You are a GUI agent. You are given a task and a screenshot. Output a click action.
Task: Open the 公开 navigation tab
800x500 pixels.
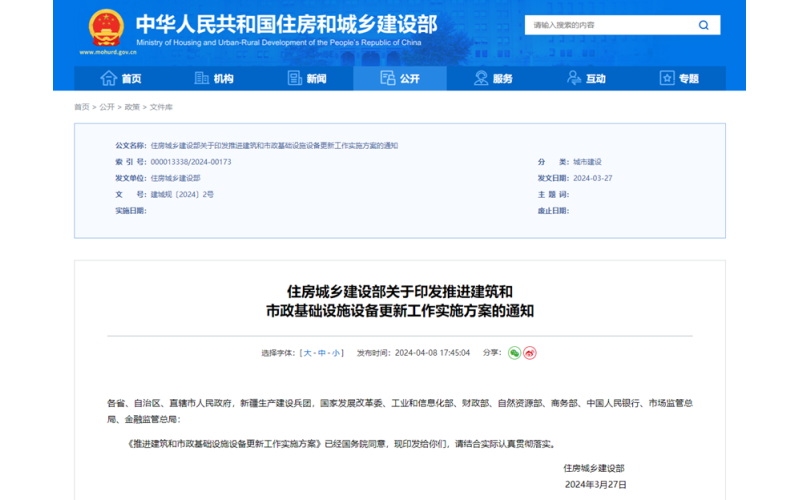pyautogui.click(x=400, y=78)
